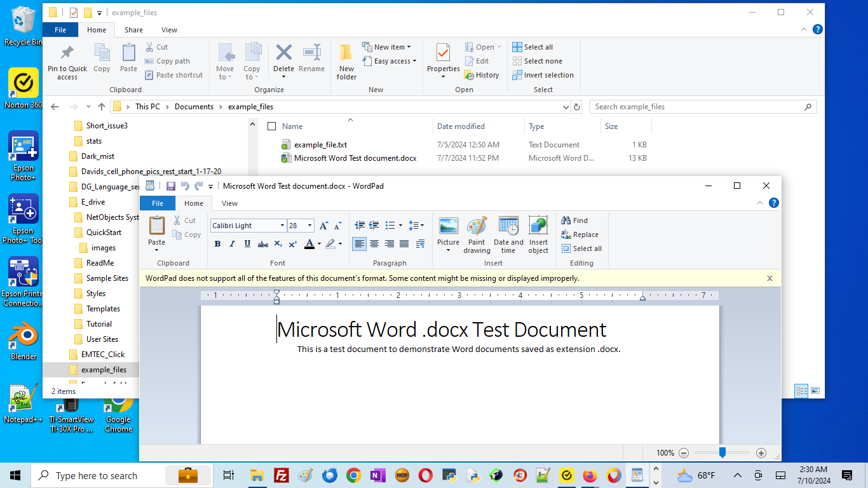The height and width of the screenshot is (488, 868).
Task: Center align the paragraph text
Action: pyautogui.click(x=374, y=244)
